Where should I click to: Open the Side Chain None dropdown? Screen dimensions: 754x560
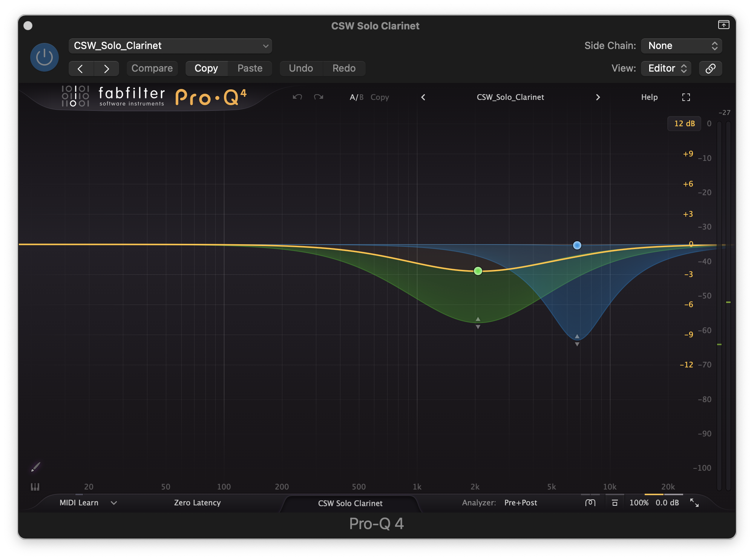pos(681,46)
